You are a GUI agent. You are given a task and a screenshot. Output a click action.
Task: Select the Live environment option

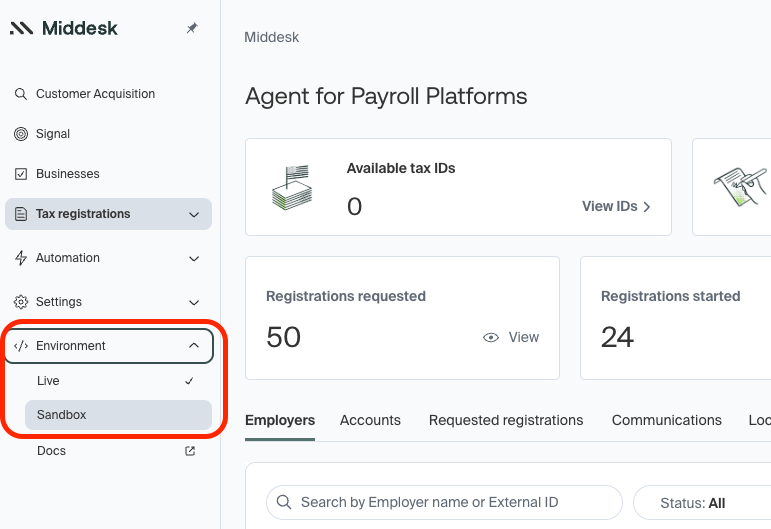pyautogui.click(x=49, y=381)
